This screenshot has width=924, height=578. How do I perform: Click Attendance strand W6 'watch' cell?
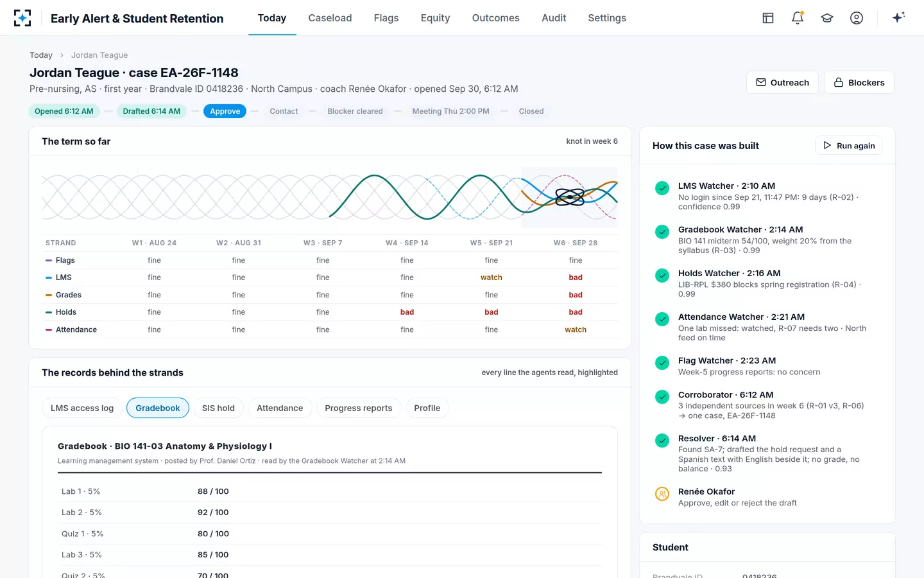(x=576, y=329)
